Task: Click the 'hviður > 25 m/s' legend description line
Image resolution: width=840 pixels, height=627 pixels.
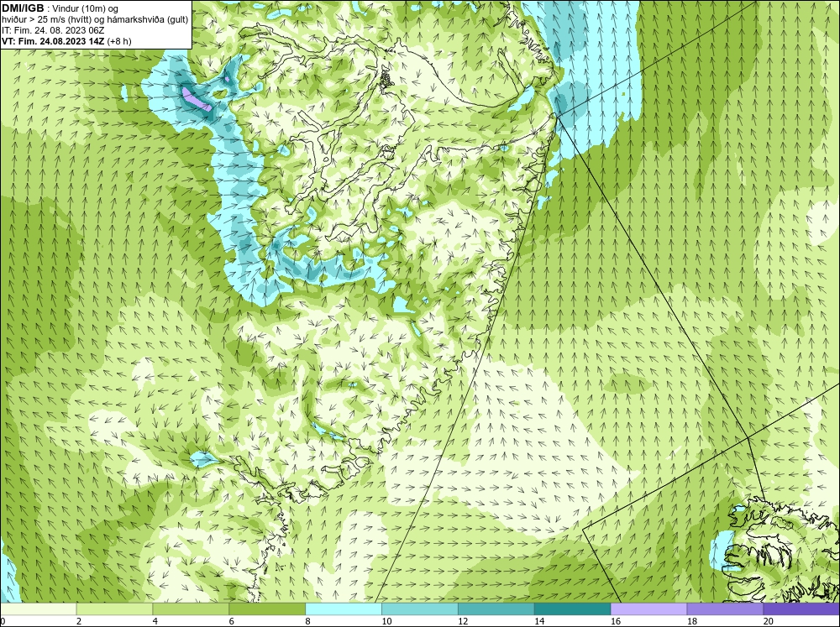Action: pyautogui.click(x=95, y=19)
